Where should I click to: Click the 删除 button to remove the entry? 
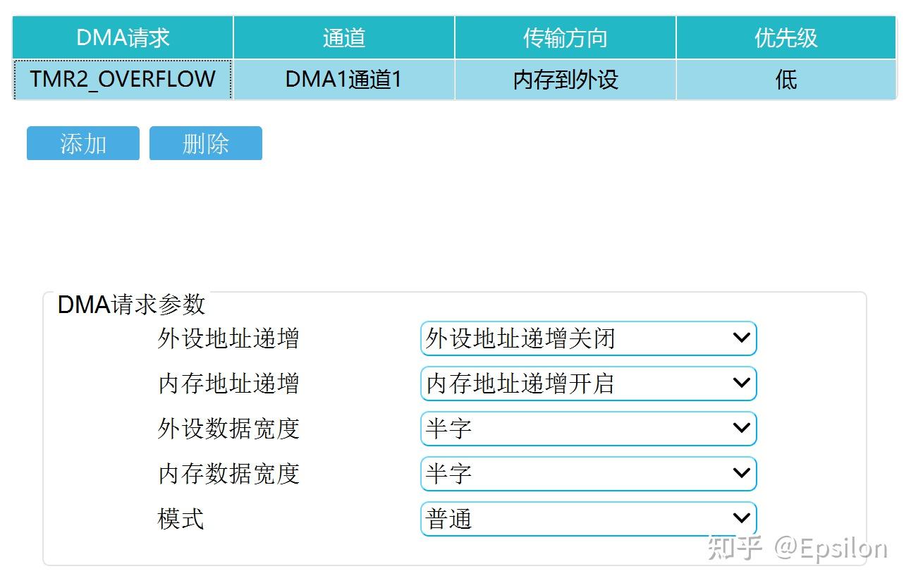(x=205, y=143)
